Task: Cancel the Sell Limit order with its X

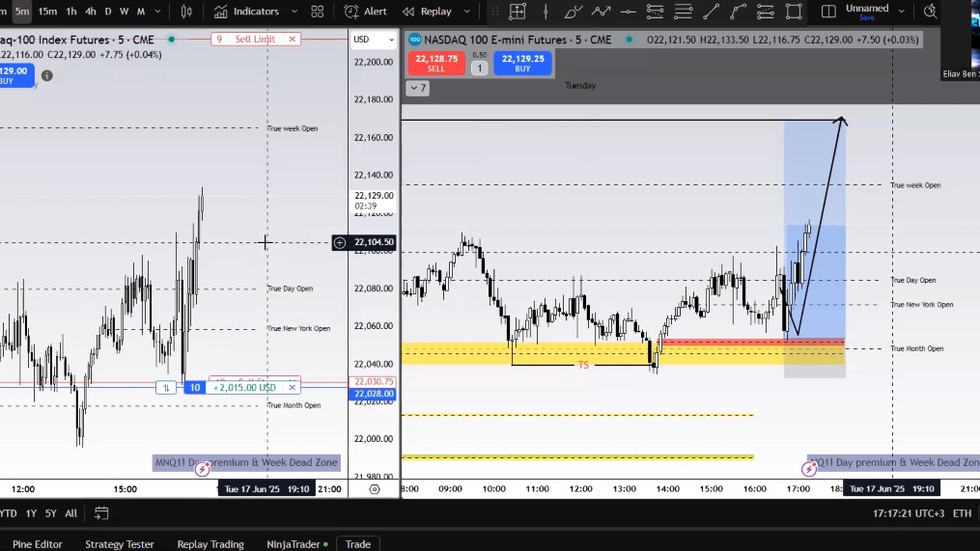Action: tap(292, 39)
